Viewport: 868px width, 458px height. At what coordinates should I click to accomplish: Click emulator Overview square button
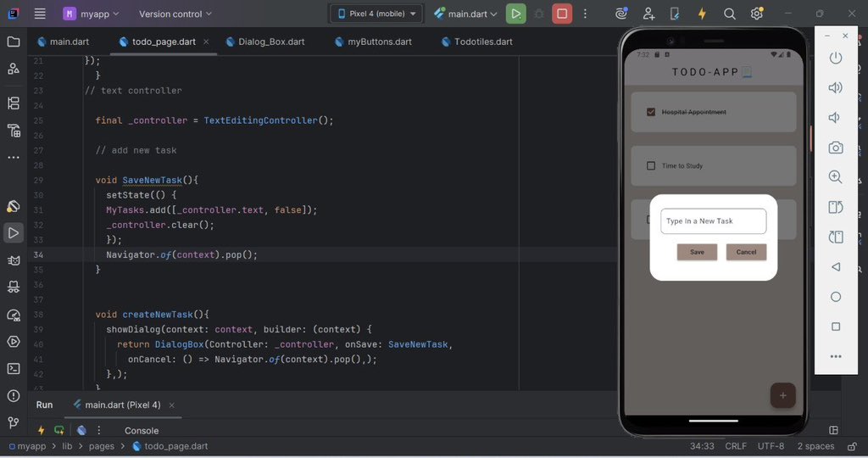tap(836, 327)
